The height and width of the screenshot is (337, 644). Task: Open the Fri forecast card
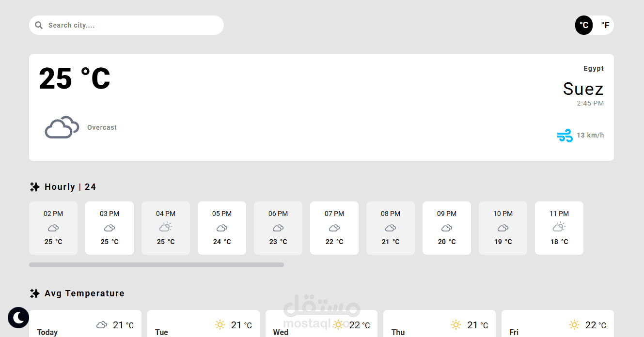[557, 324]
